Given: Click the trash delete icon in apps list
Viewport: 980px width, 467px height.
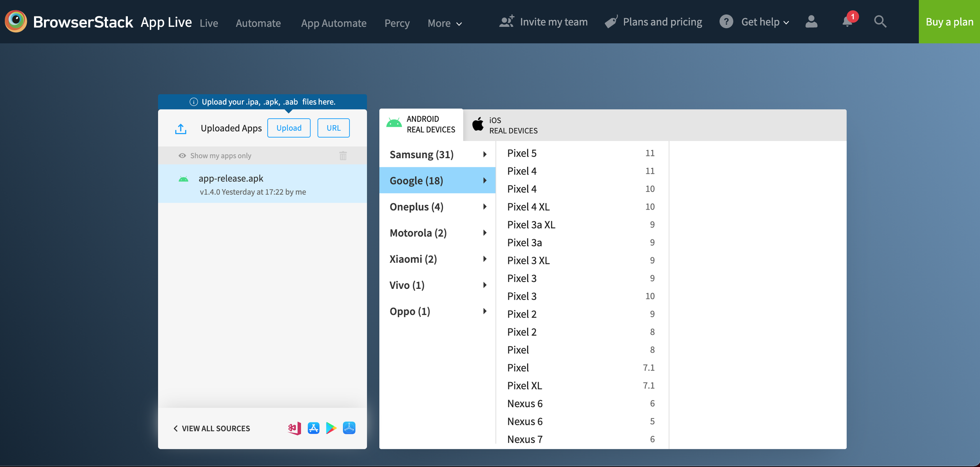Looking at the screenshot, I should [343, 156].
